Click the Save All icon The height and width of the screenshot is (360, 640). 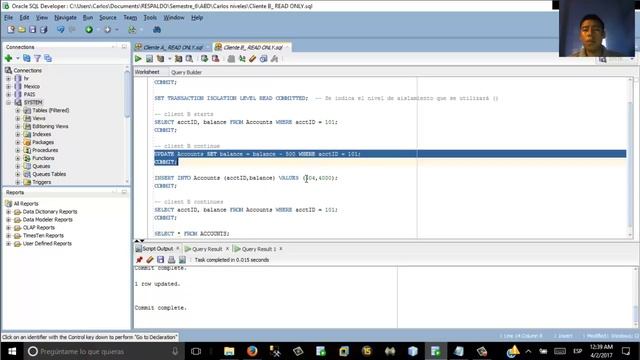point(44,29)
